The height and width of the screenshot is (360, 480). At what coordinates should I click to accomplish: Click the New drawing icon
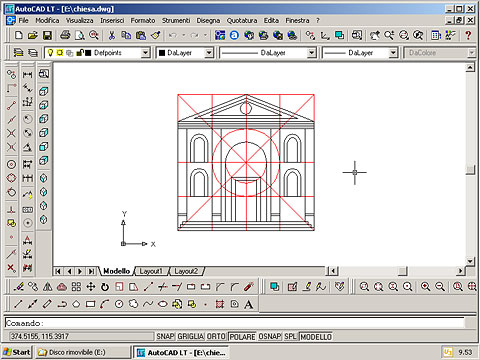tap(19, 35)
